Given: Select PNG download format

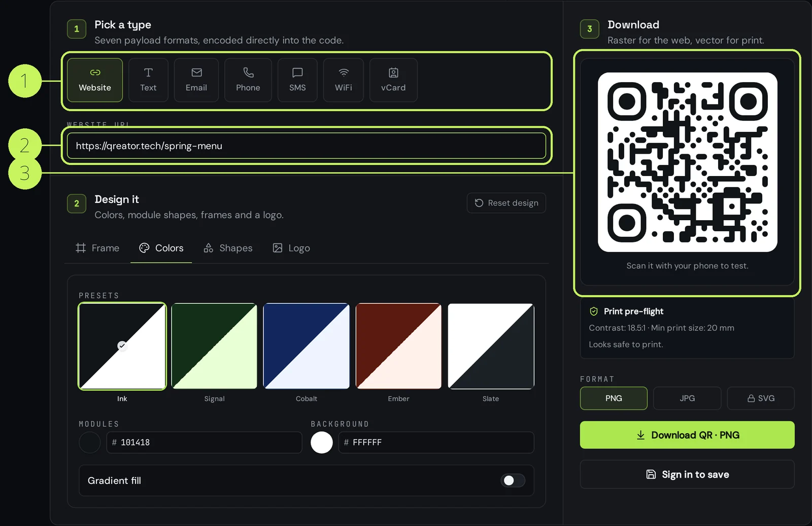Looking at the screenshot, I should pos(614,398).
